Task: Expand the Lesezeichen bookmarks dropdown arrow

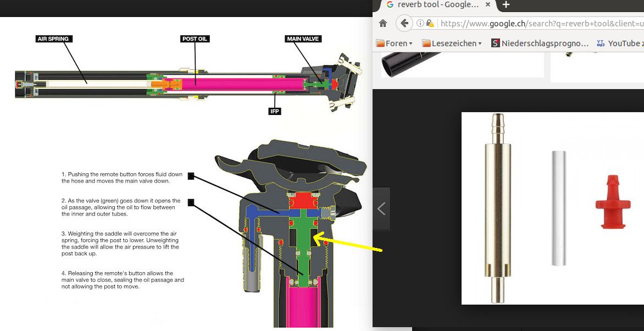Action: 480,43
